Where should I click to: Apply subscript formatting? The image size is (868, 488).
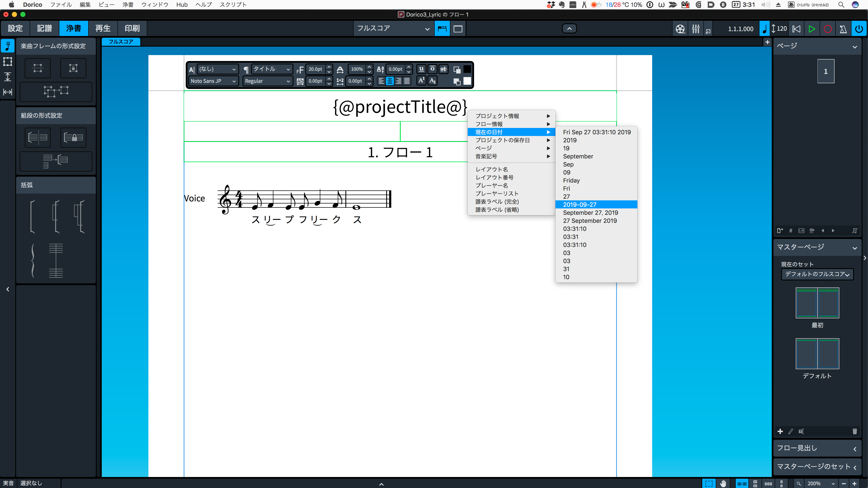[432, 81]
